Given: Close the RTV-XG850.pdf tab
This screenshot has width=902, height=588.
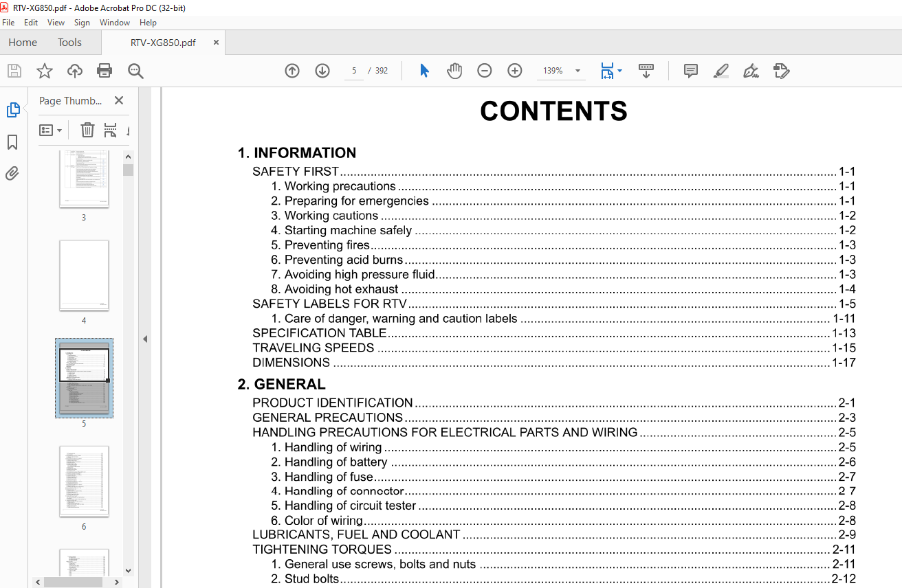Looking at the screenshot, I should [x=216, y=42].
